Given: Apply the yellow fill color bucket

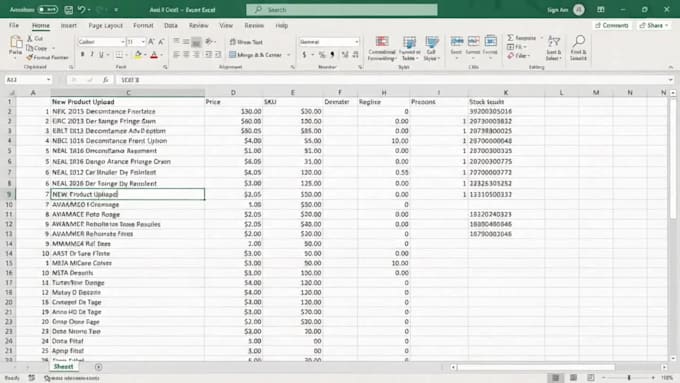Looking at the screenshot, I should (138, 55).
